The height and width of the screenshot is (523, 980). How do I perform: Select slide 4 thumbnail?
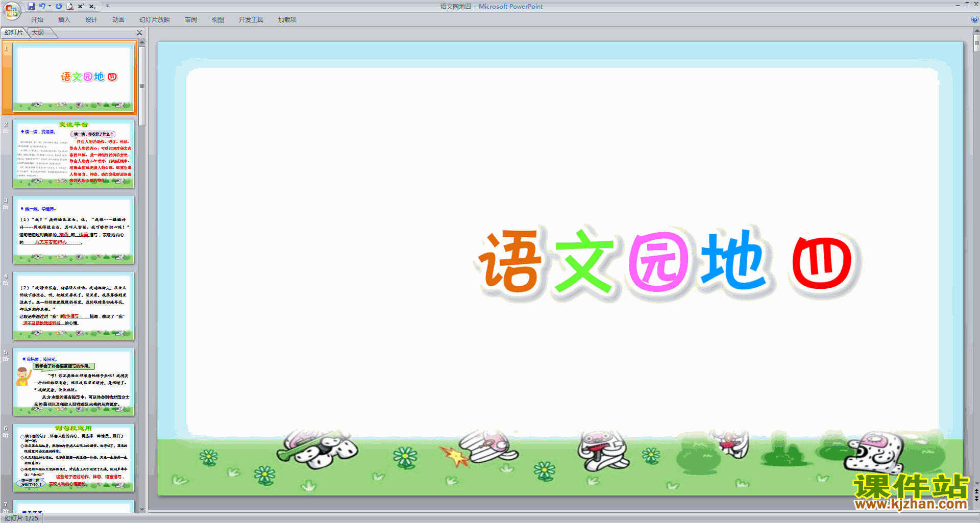73,306
